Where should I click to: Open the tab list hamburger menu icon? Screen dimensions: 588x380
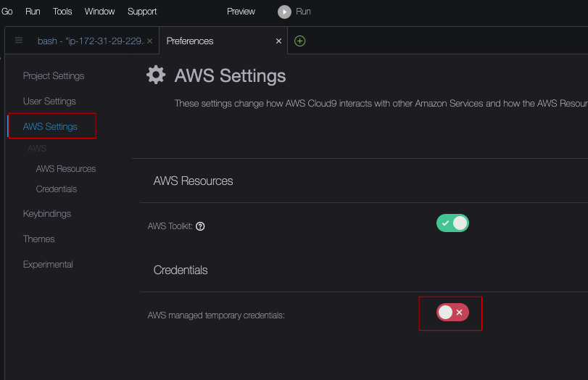click(19, 40)
